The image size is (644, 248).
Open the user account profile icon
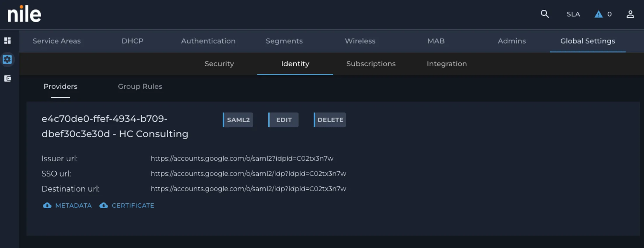[x=630, y=14]
